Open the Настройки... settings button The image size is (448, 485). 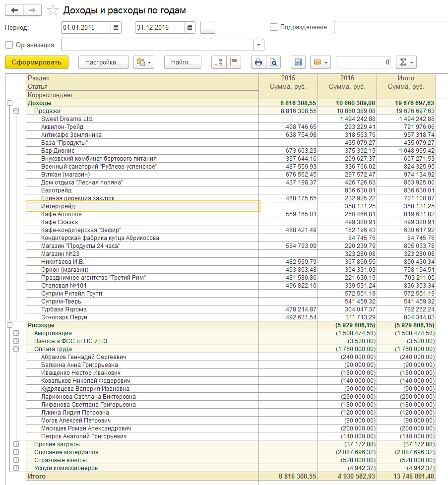point(103,62)
